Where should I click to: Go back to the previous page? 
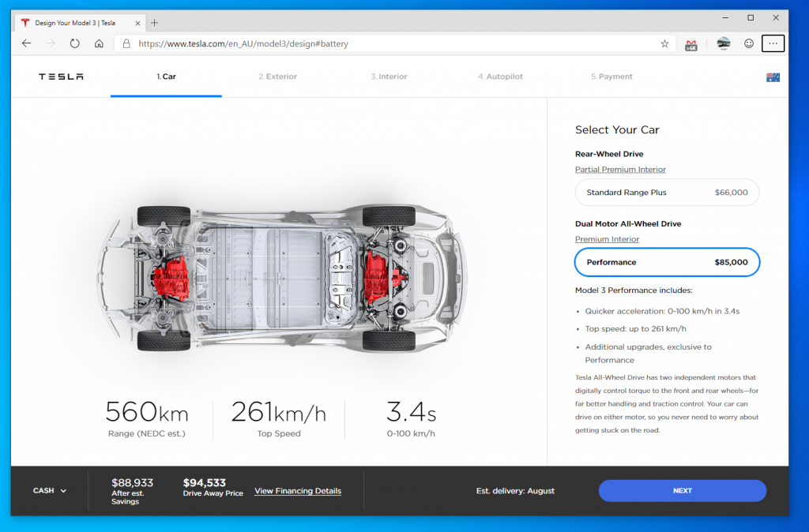26,44
